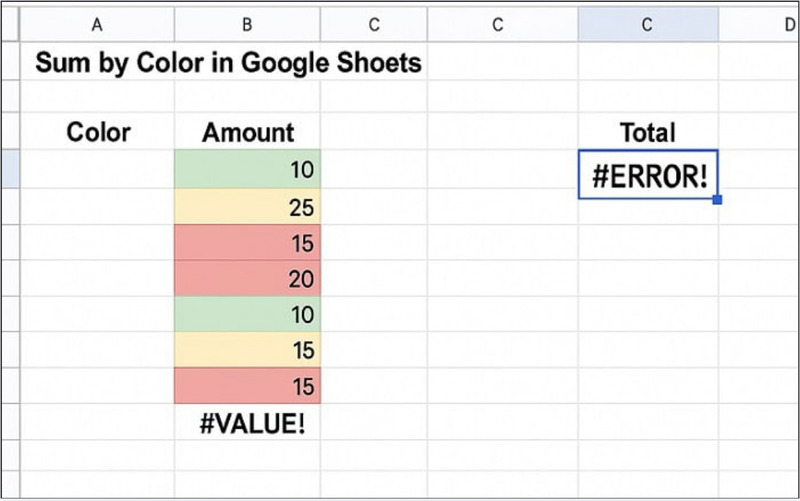Click the 'Color' header cell
This screenshot has width=800, height=501.
[97, 132]
